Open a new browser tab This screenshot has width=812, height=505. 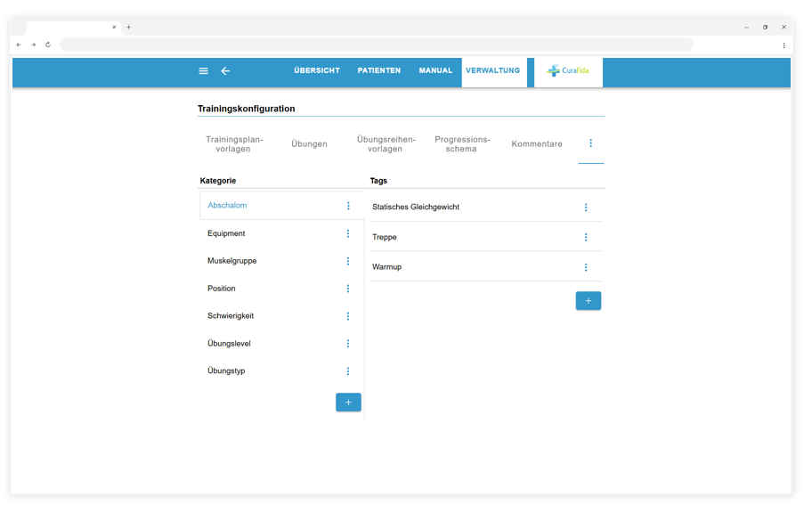tap(128, 27)
